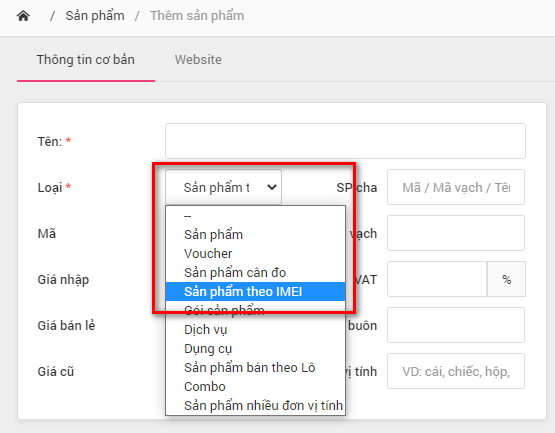555x433 pixels.
Task: Go to the home icon in breadcrumb
Action: [23, 16]
